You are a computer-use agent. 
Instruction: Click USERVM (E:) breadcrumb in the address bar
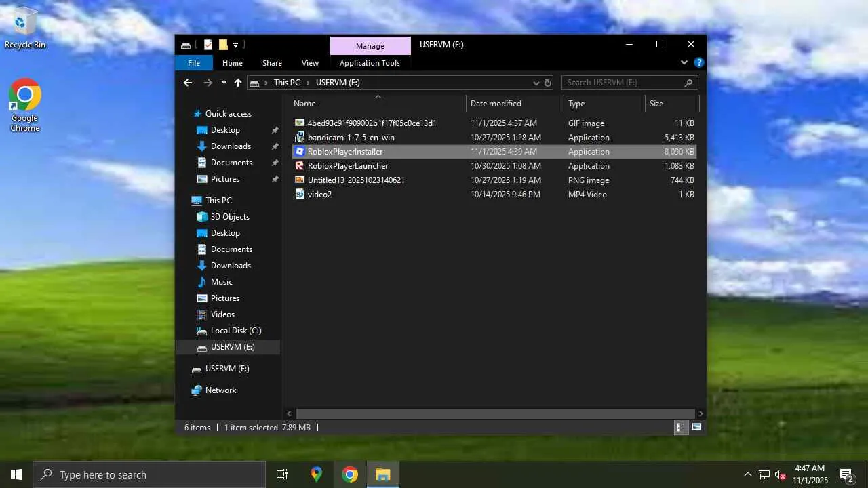[338, 83]
